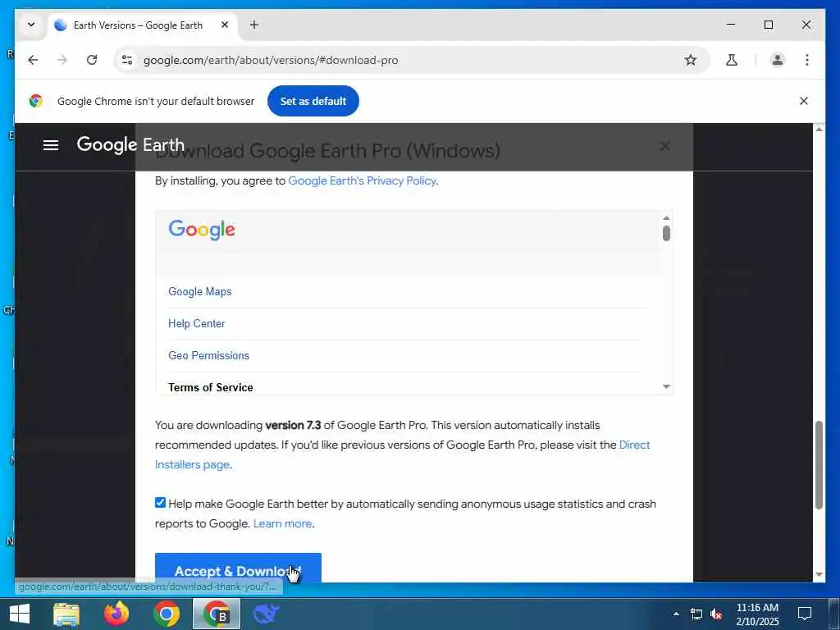This screenshot has height=630, width=840.
Task: View site information icon in address bar
Action: pos(127,60)
